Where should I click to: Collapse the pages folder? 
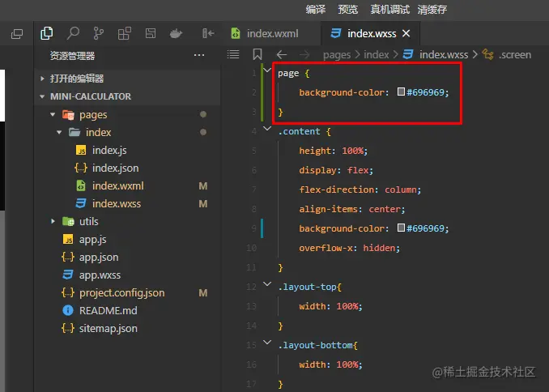pos(53,114)
